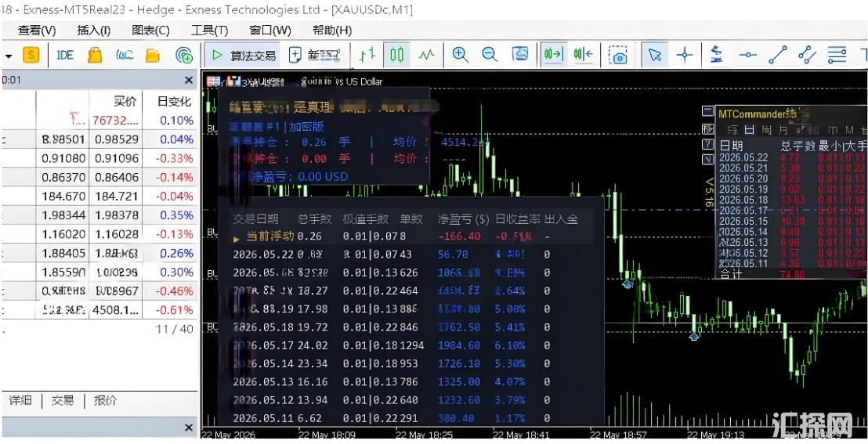868x444 pixels.
Task: Open the 工具(T) menu
Action: (x=209, y=31)
